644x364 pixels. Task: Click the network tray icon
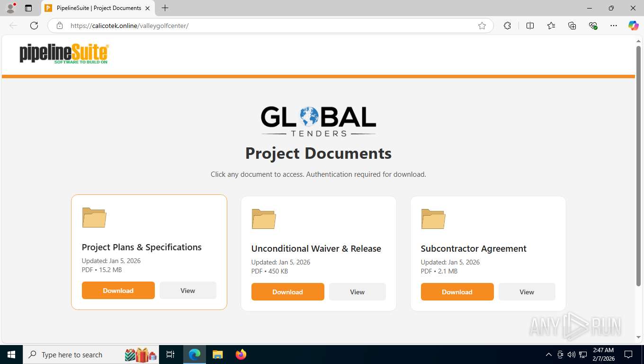(583, 355)
